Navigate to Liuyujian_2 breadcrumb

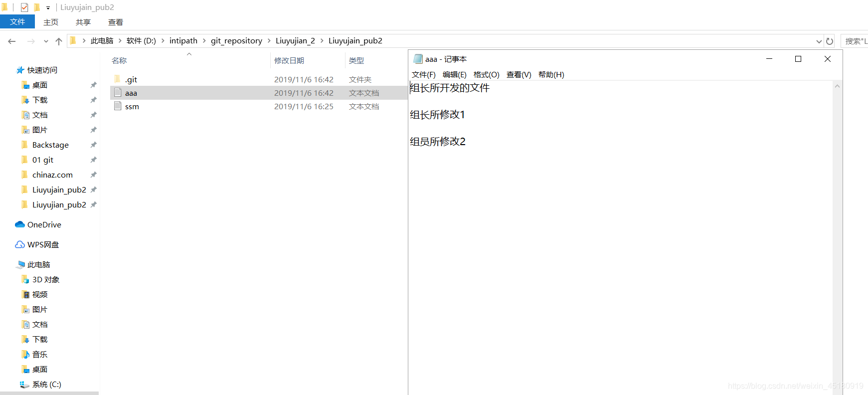point(295,41)
